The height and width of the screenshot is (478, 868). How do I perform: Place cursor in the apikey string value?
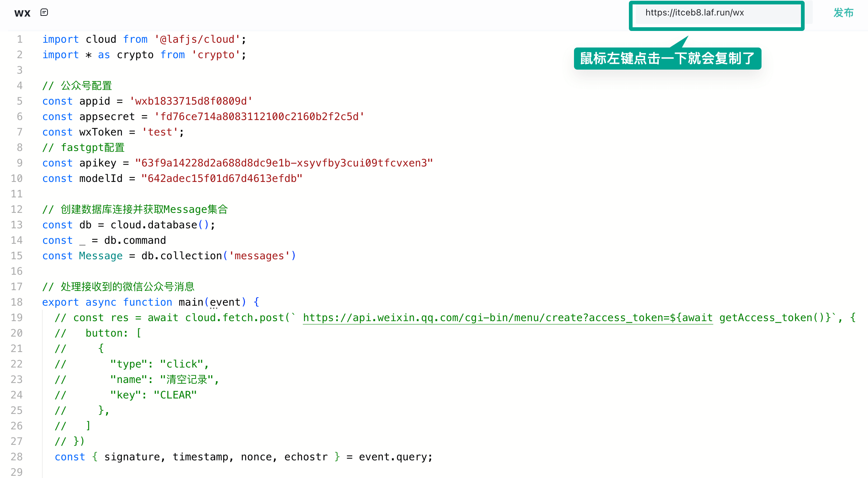(284, 163)
